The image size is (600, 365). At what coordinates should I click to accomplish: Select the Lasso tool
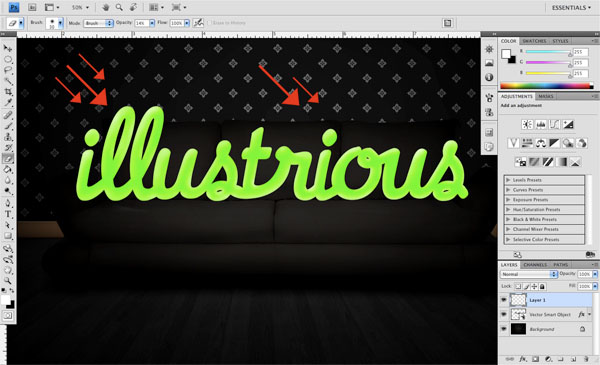click(8, 70)
